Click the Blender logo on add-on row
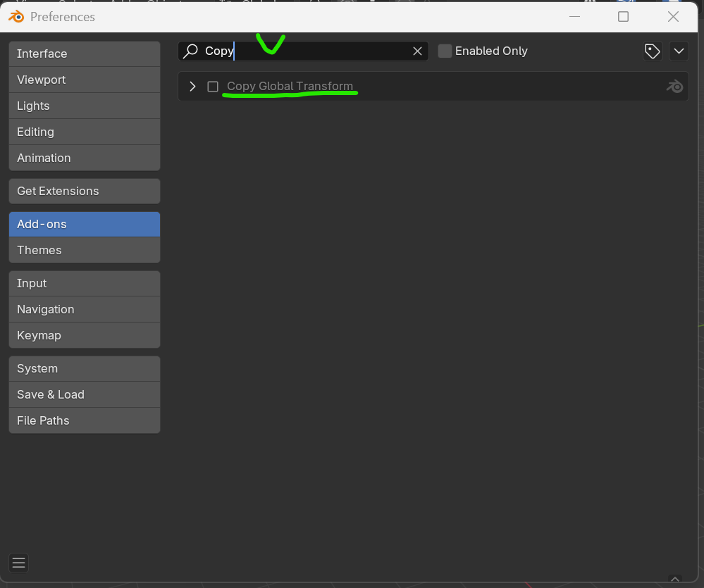The width and height of the screenshot is (704, 588). (x=674, y=87)
